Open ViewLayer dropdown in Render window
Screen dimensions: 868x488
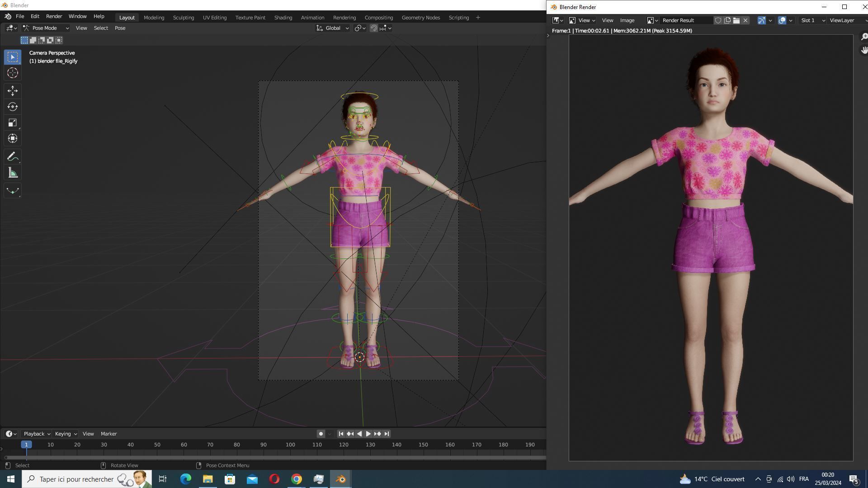pos(848,20)
